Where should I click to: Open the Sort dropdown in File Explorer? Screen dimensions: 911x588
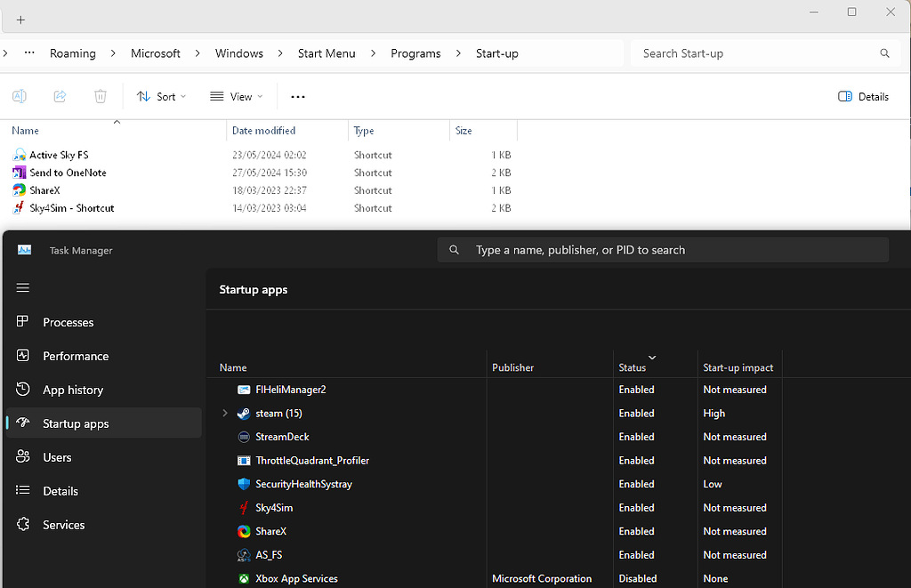coord(161,96)
